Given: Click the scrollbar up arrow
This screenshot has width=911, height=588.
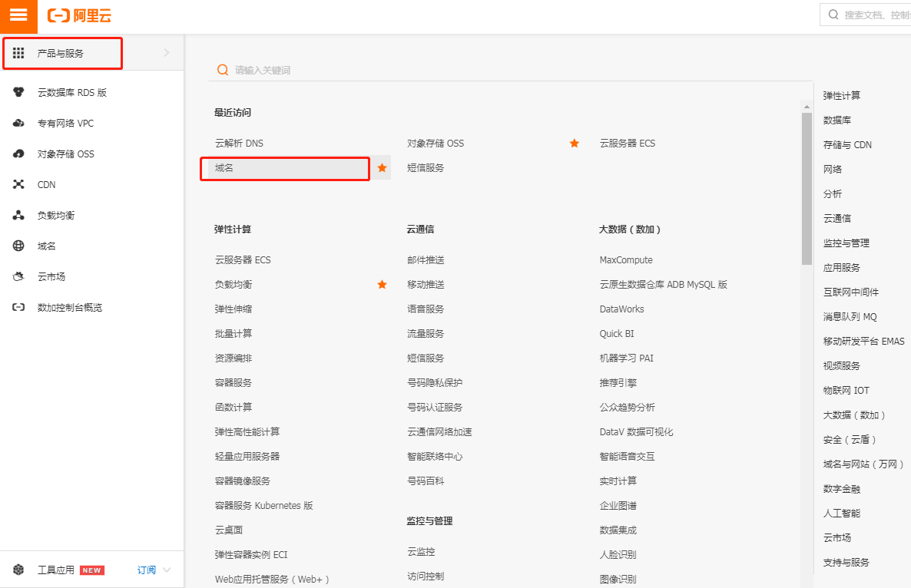Looking at the screenshot, I should coord(807,107).
